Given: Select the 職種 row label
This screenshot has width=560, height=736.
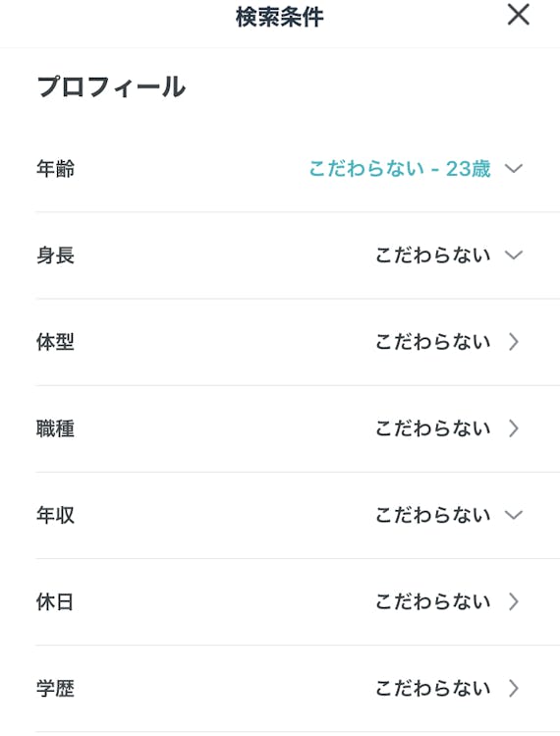Looking at the screenshot, I should tap(55, 428).
